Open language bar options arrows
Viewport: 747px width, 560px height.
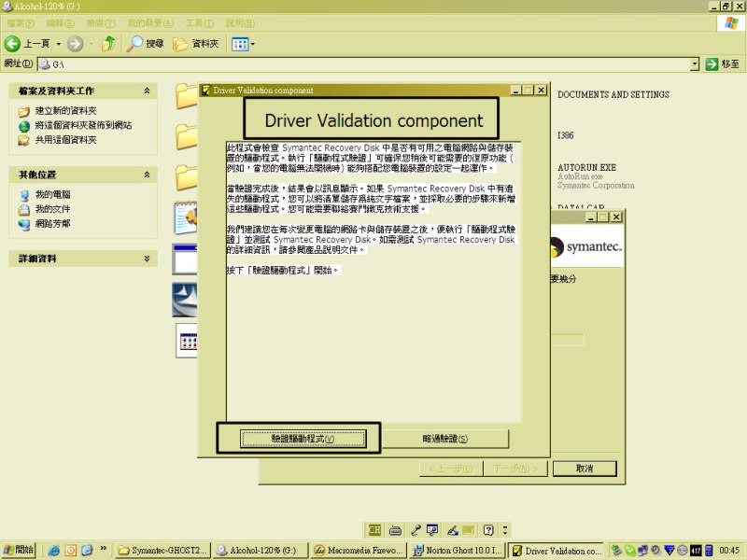tap(505, 530)
